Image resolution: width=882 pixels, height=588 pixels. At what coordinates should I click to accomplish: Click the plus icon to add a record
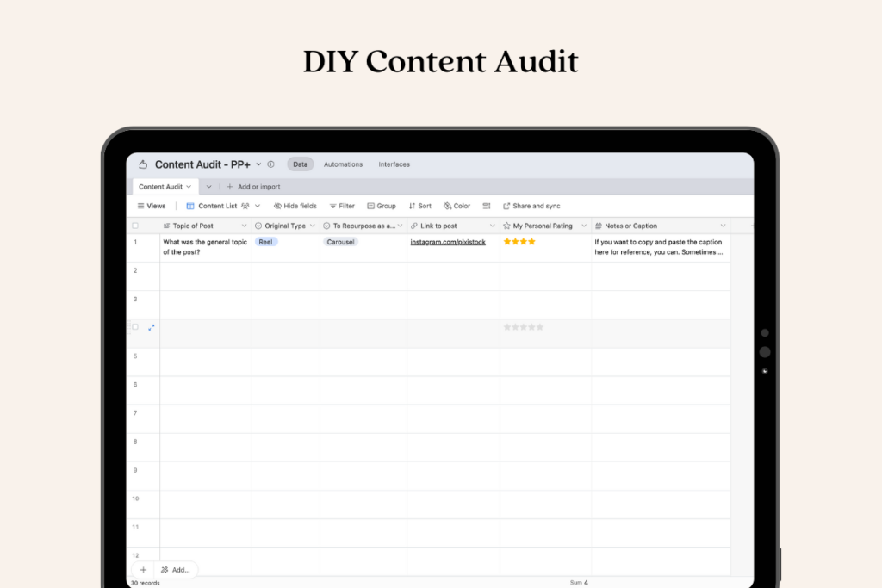143,570
